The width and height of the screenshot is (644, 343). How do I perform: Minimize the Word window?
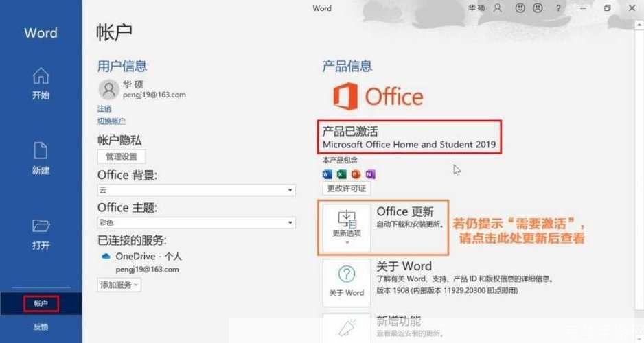(583, 8)
